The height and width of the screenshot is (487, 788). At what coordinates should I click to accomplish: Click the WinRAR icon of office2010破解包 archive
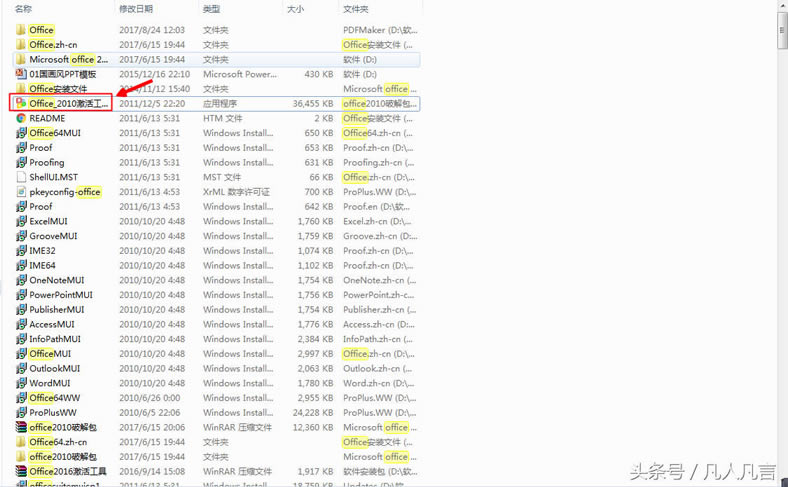[x=21, y=427]
